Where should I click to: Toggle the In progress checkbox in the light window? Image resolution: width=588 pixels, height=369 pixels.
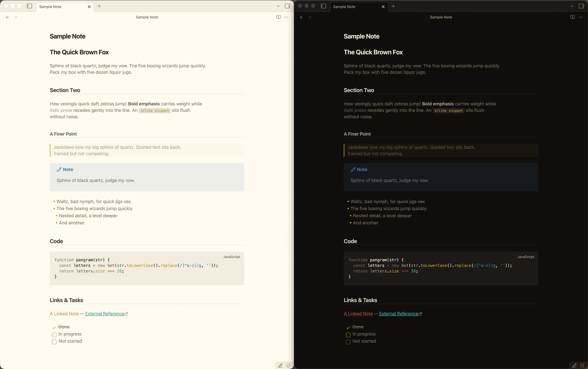pyautogui.click(x=54, y=335)
